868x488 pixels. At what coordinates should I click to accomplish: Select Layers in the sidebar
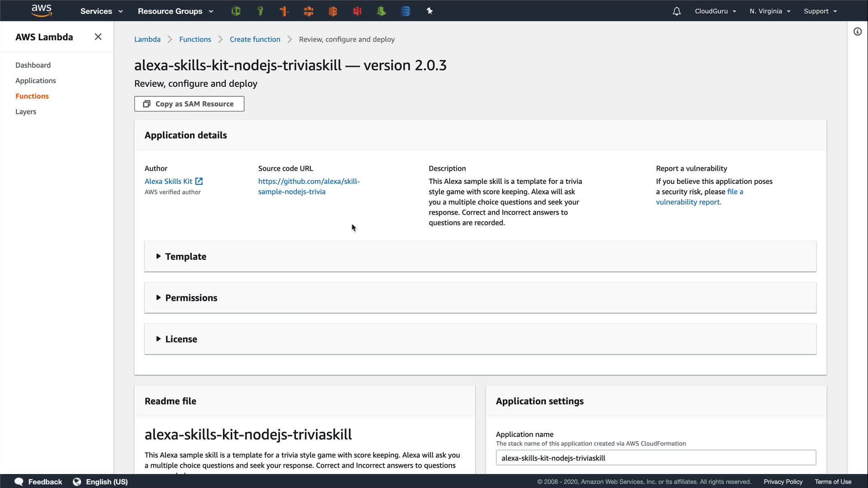26,112
